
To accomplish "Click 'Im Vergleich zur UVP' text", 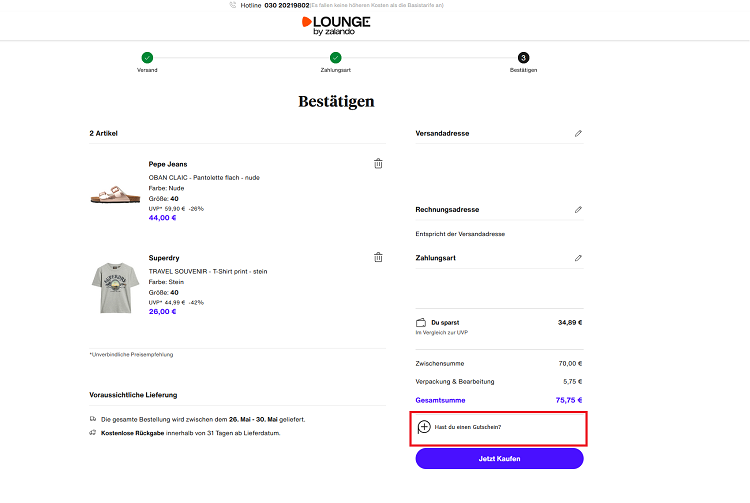I will pyautogui.click(x=441, y=332).
